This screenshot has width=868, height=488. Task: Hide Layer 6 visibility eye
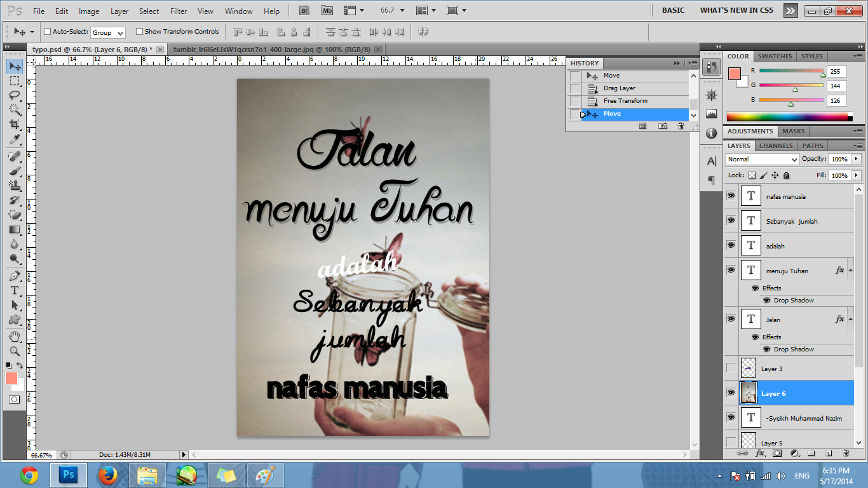coord(731,393)
